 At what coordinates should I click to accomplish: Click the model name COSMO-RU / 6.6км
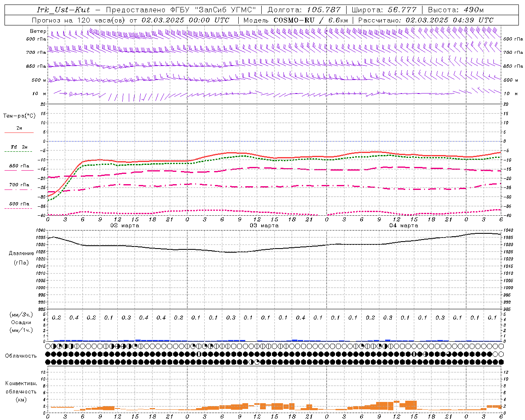311,20
